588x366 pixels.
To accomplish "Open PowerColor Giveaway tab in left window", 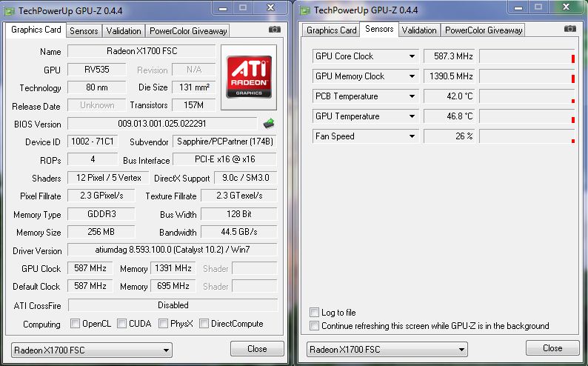I will click(188, 31).
